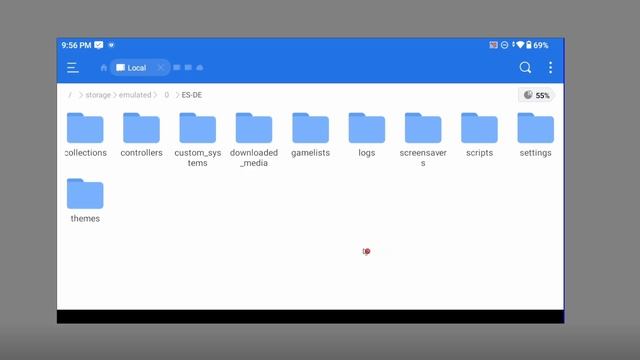Image resolution: width=640 pixels, height=360 pixels.
Task: Open the themes folder
Action: point(85,201)
